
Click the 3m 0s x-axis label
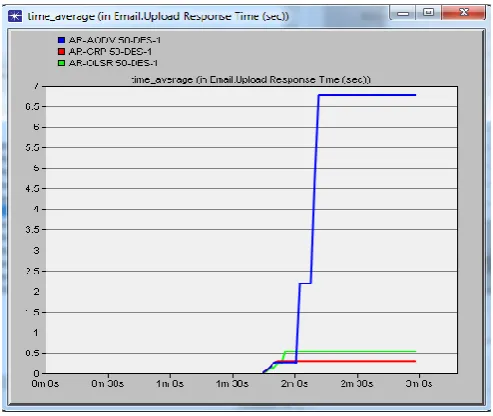pos(419,384)
